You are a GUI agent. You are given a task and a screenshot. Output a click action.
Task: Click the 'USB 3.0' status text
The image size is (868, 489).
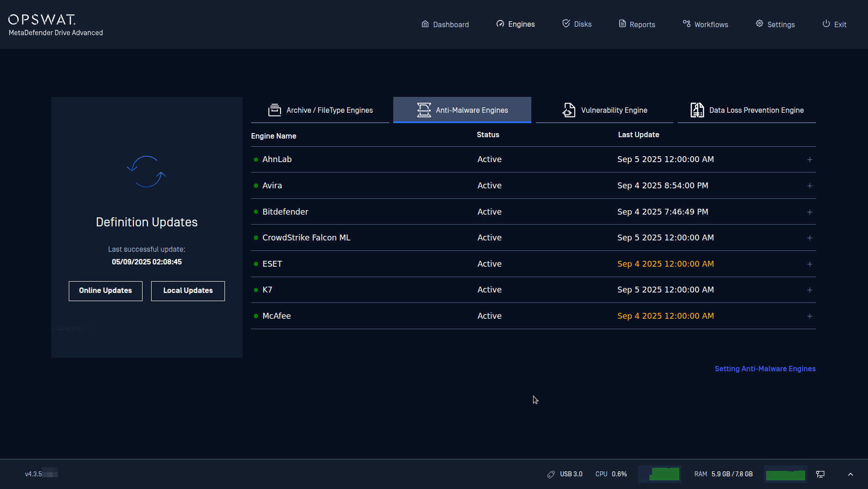(x=571, y=474)
